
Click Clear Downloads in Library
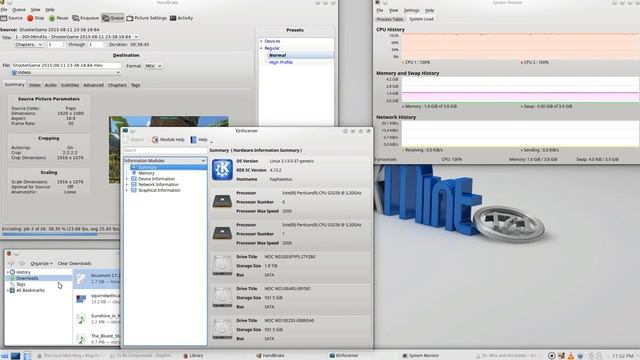point(74,264)
